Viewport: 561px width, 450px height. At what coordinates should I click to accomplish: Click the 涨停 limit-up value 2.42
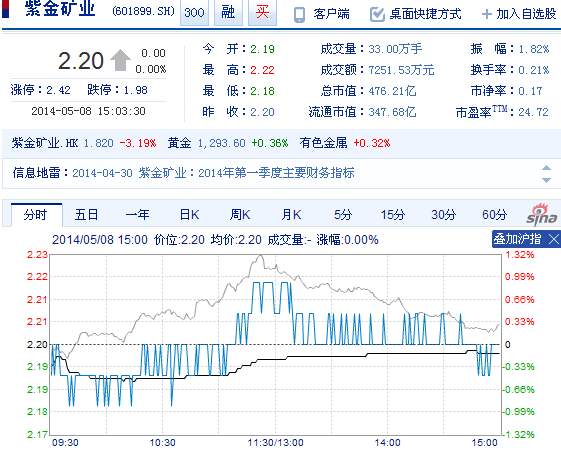pos(58,90)
